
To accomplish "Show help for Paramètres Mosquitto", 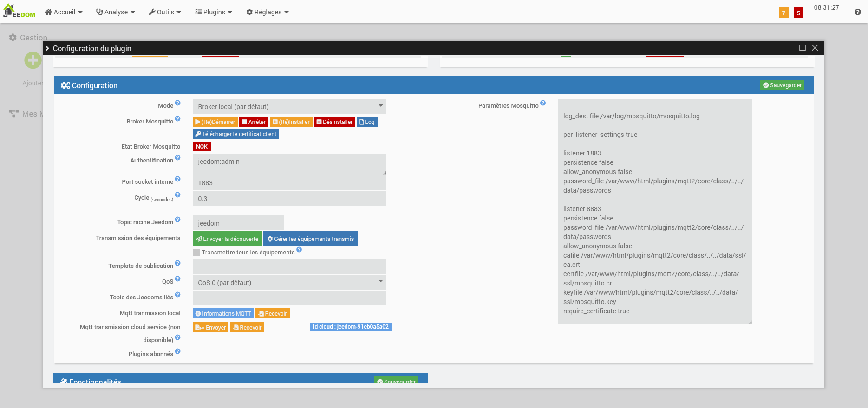I will click(x=543, y=103).
